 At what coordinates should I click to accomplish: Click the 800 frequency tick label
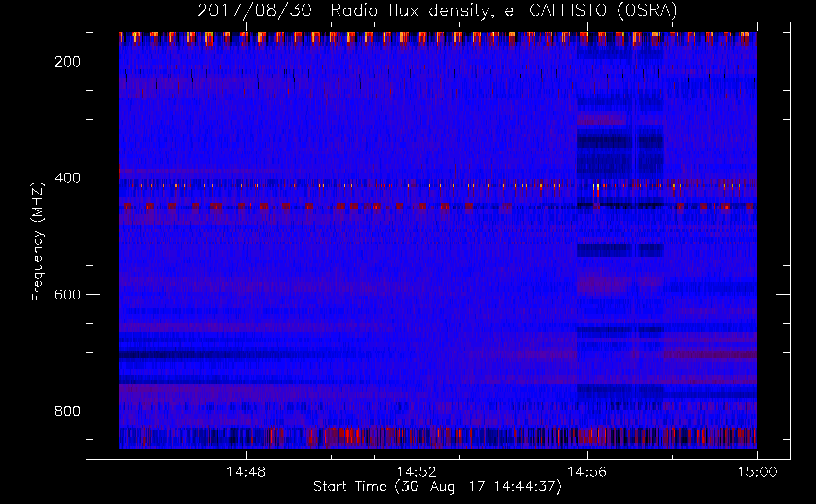67,411
